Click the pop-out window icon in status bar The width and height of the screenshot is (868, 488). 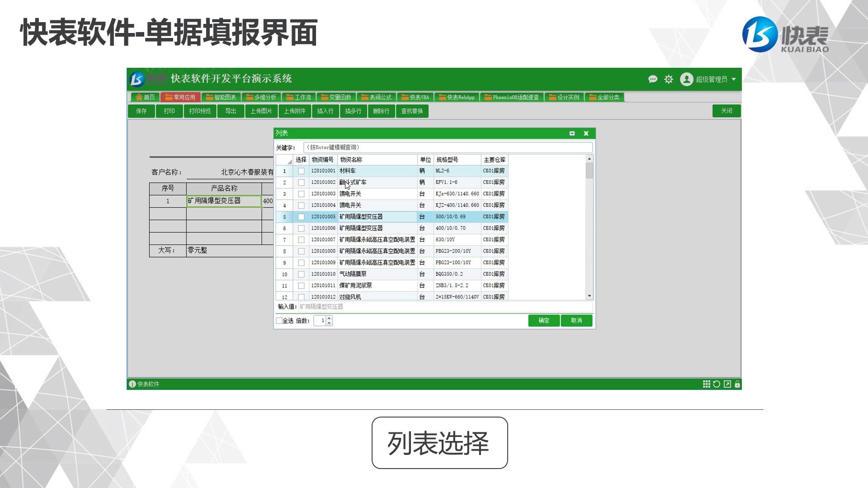[727, 384]
